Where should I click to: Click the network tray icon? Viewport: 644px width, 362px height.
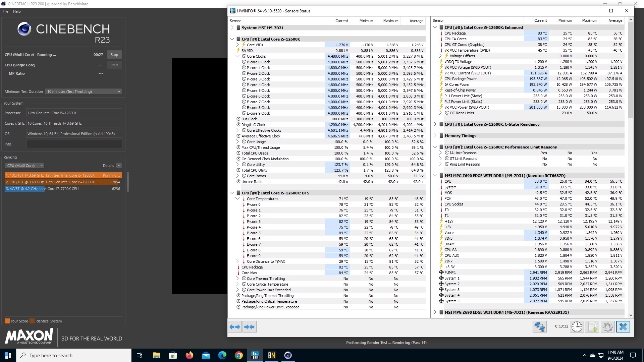tap(601, 355)
